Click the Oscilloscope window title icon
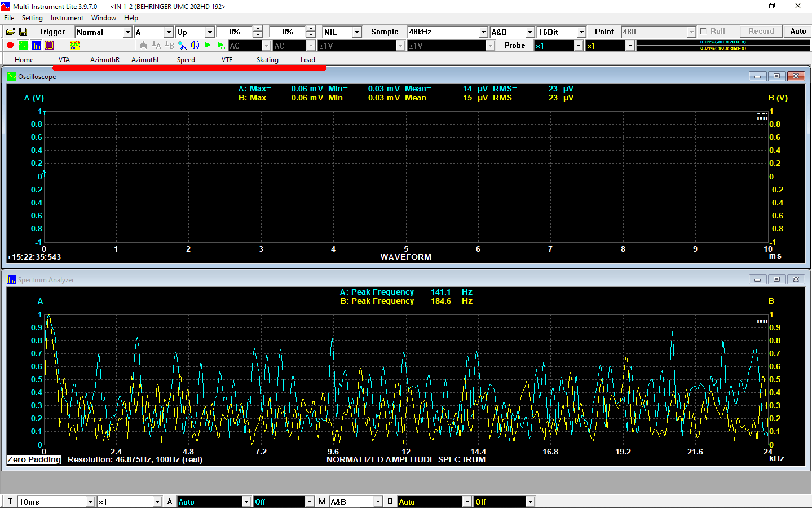 (11, 76)
